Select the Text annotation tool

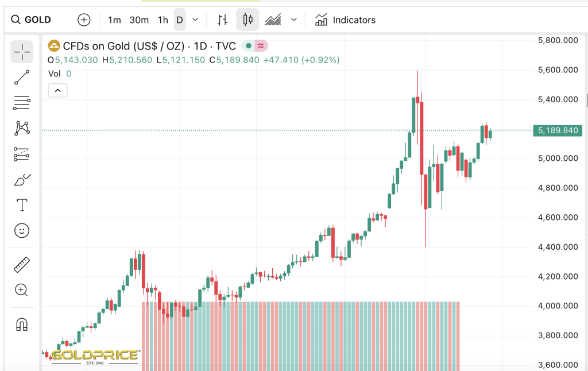[22, 205]
